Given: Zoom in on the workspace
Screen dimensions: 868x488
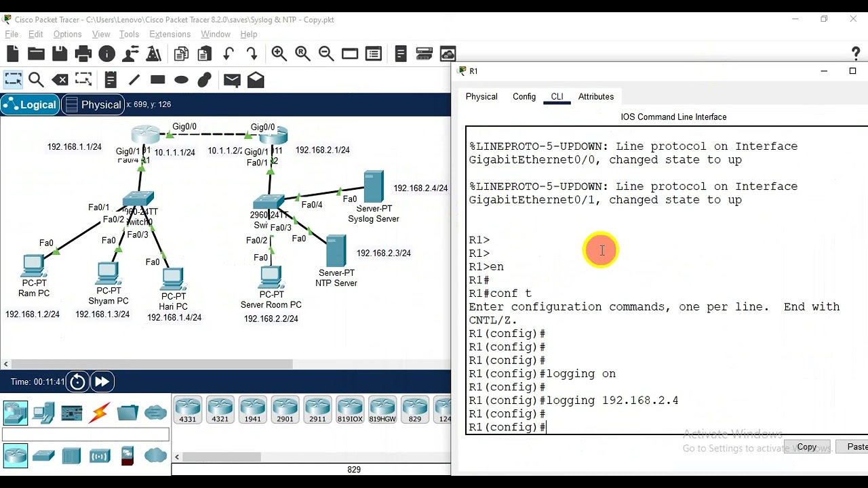Looking at the screenshot, I should 279,54.
